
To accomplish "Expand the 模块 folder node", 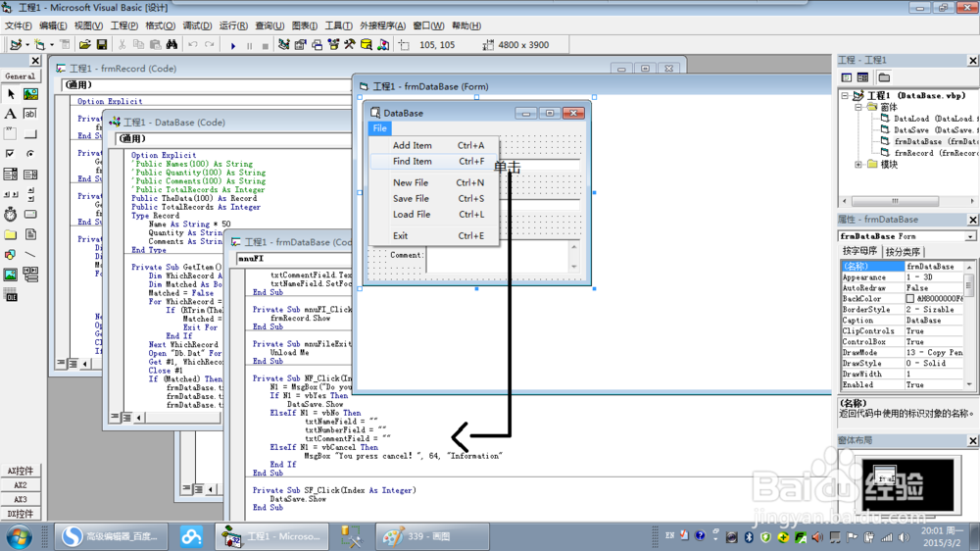I will 858,165.
